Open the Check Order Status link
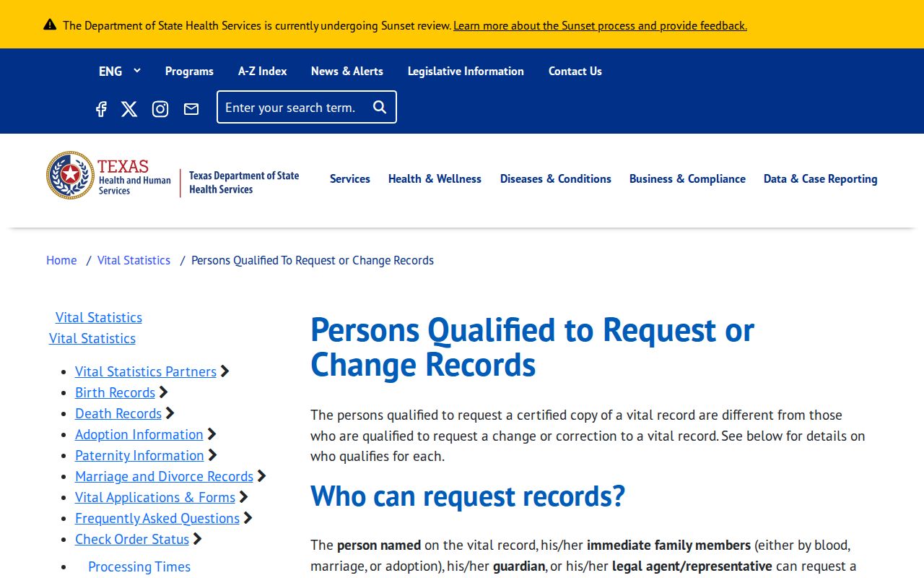 pos(132,539)
